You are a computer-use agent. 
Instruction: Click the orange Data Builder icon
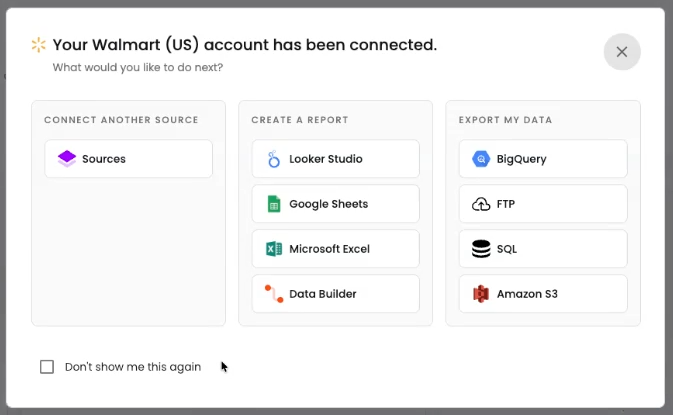[274, 294]
